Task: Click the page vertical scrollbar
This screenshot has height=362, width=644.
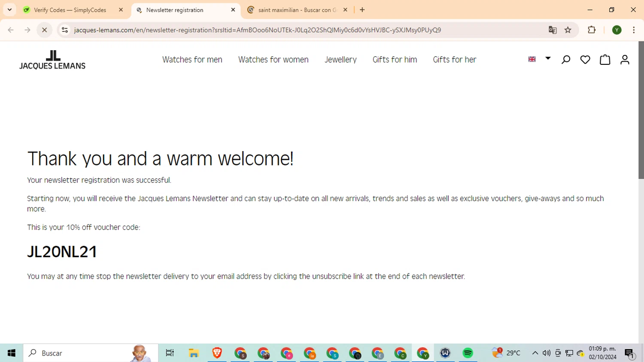Action: pos(641,110)
